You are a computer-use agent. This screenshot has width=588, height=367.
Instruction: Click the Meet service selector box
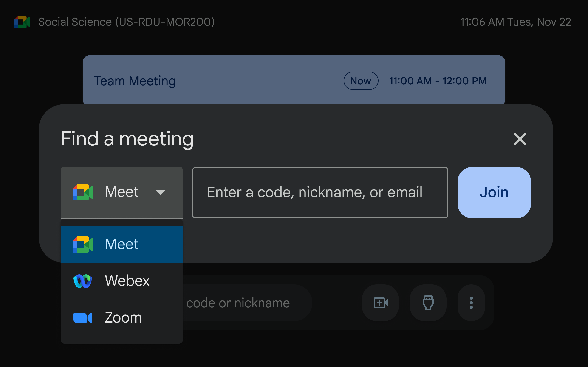[x=122, y=192]
